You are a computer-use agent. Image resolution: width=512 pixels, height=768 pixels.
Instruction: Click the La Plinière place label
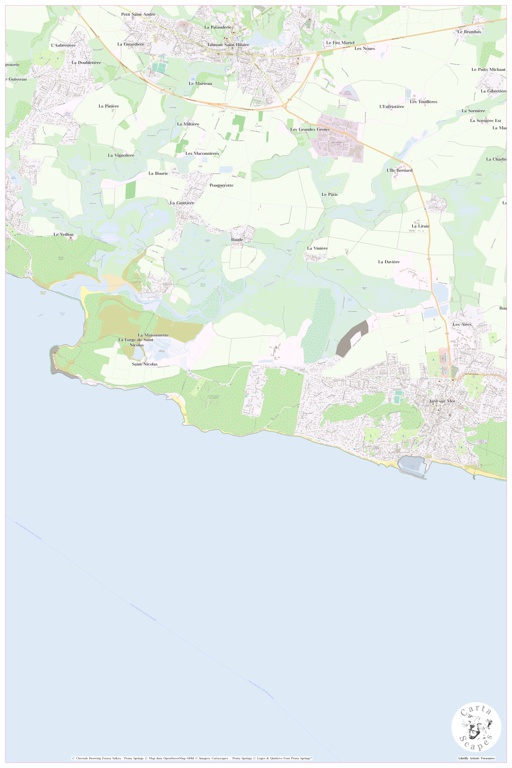[108, 106]
